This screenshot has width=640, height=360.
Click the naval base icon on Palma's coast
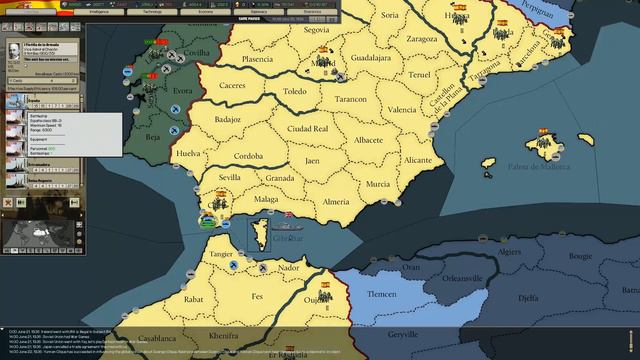click(x=556, y=156)
